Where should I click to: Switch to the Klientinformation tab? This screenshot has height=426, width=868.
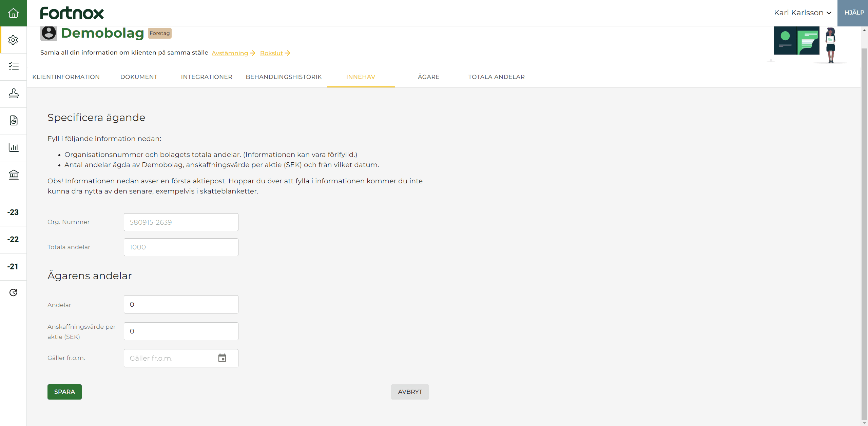(66, 77)
